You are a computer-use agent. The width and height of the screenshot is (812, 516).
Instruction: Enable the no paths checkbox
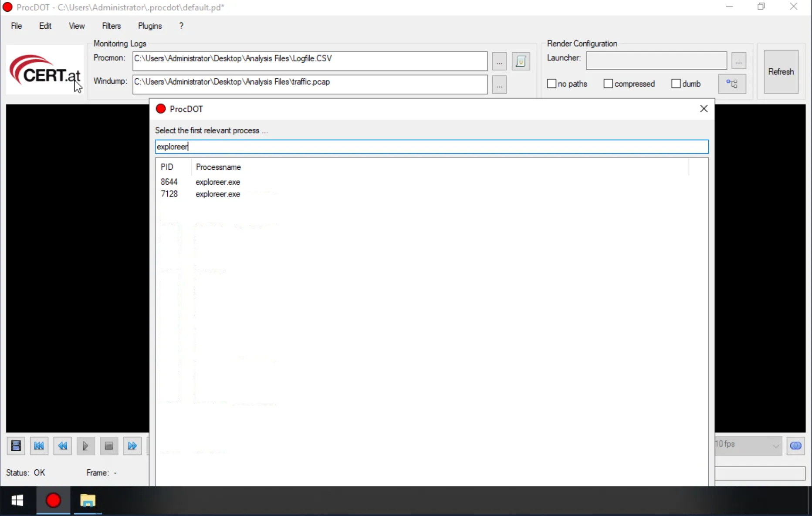coord(552,84)
